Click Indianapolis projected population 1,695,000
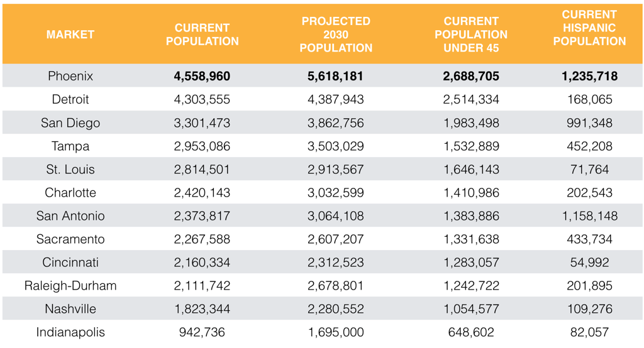The width and height of the screenshot is (644, 348). tap(336, 332)
